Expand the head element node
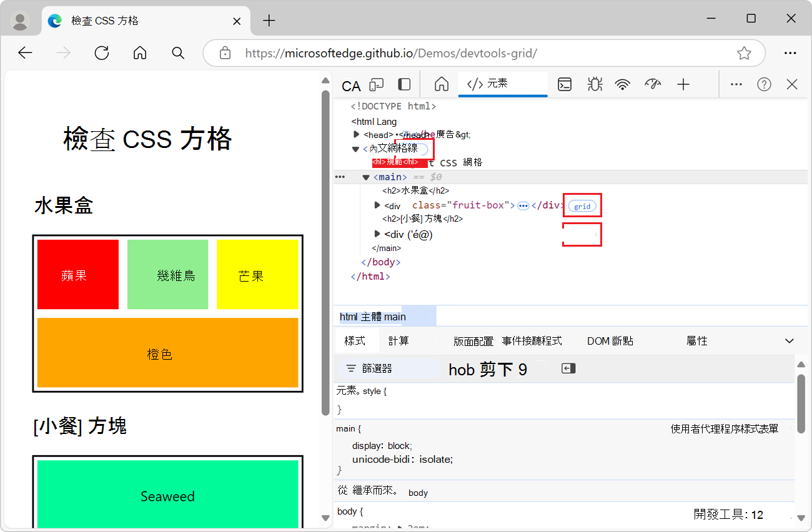Screen dimensions: 812x532 356,134
